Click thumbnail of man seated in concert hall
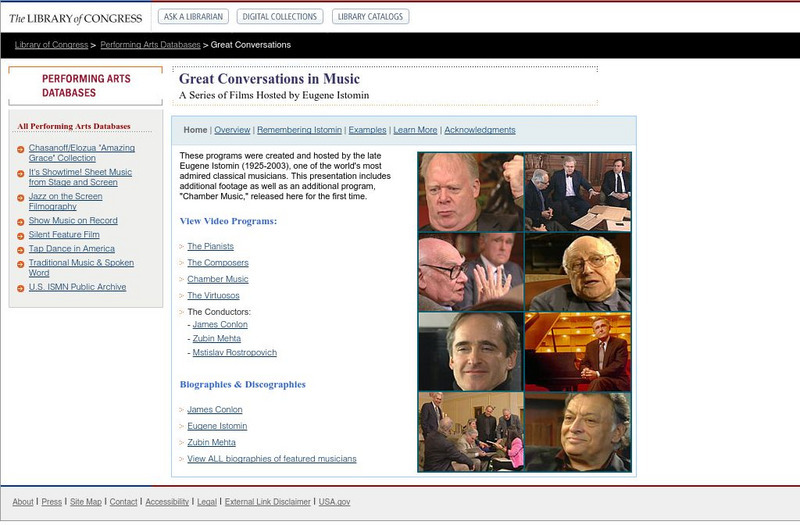Viewport: 800px width, 525px height. 578,352
